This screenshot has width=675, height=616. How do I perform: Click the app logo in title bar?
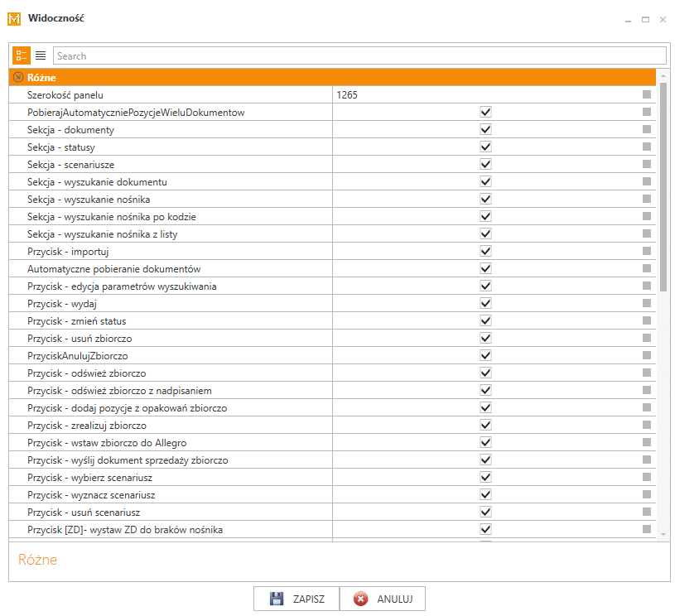pyautogui.click(x=14, y=19)
